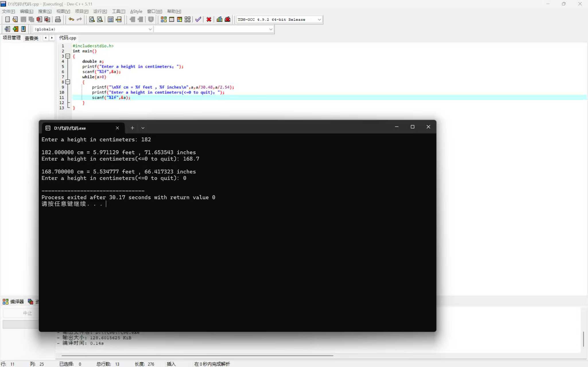This screenshot has width=588, height=367.
Task: Click the Print icon
Action: pos(58,19)
